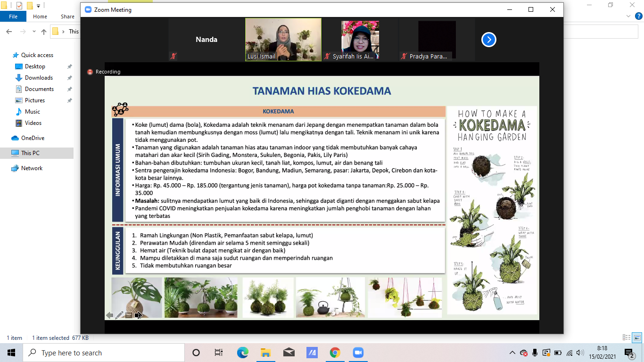Launch Microsoft Edge from the taskbar
This screenshot has width=644, height=362.
tap(242, 353)
